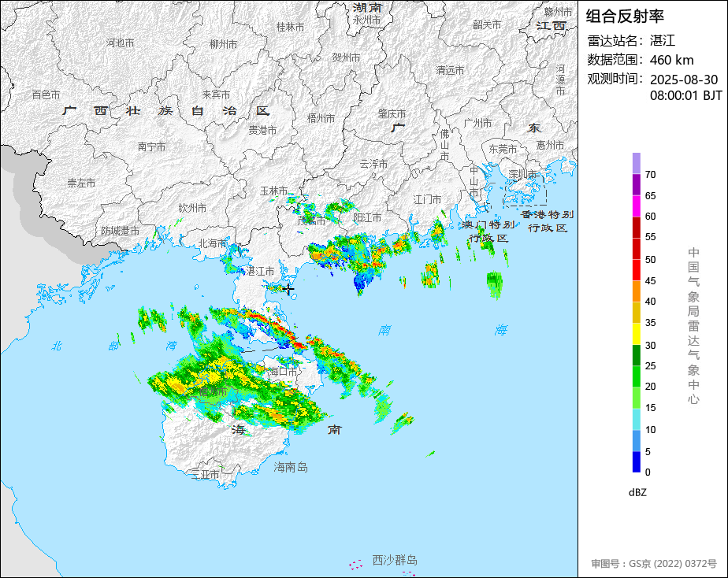The height and width of the screenshot is (578, 728).
Task: Click the 30 dBZ yellow legend swatch
Action: pos(636,334)
